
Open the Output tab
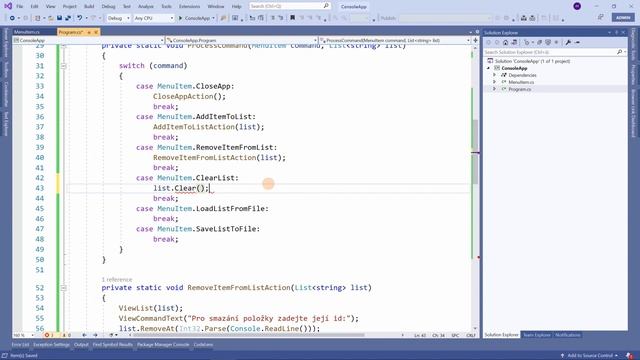tap(81, 345)
